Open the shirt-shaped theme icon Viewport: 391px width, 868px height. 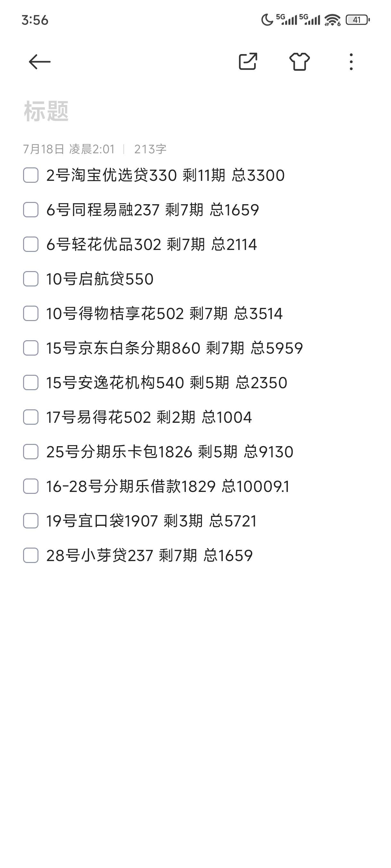point(300,61)
